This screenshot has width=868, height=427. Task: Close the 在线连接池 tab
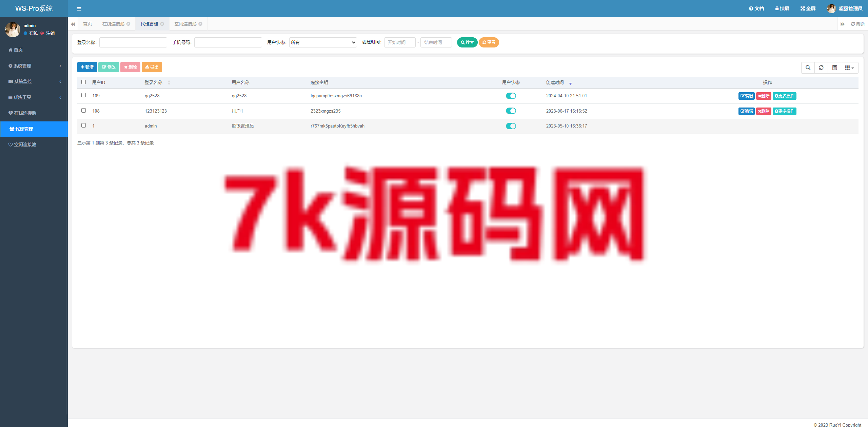pos(129,24)
